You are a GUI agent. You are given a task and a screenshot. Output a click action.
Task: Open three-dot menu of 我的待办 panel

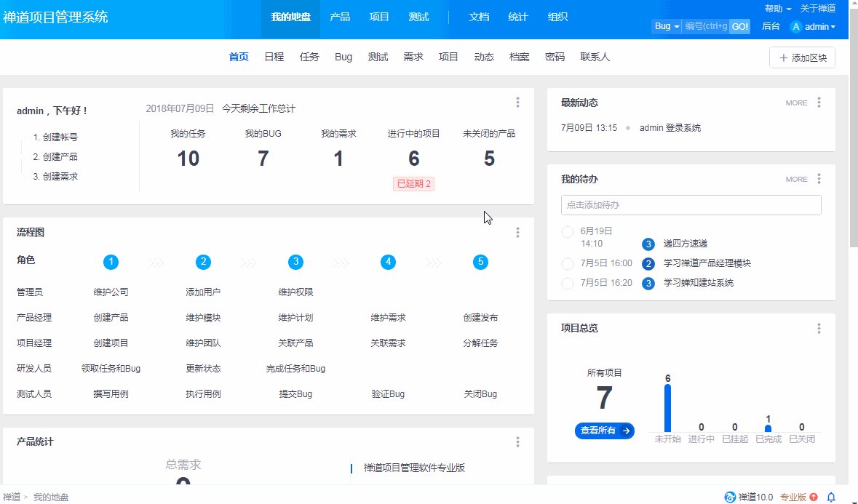point(819,179)
